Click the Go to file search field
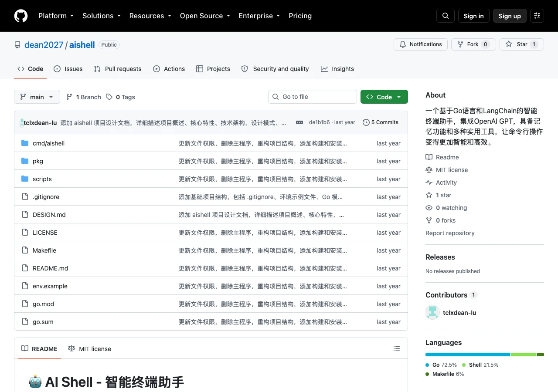Image resolution: width=558 pixels, height=392 pixels. pos(312,97)
